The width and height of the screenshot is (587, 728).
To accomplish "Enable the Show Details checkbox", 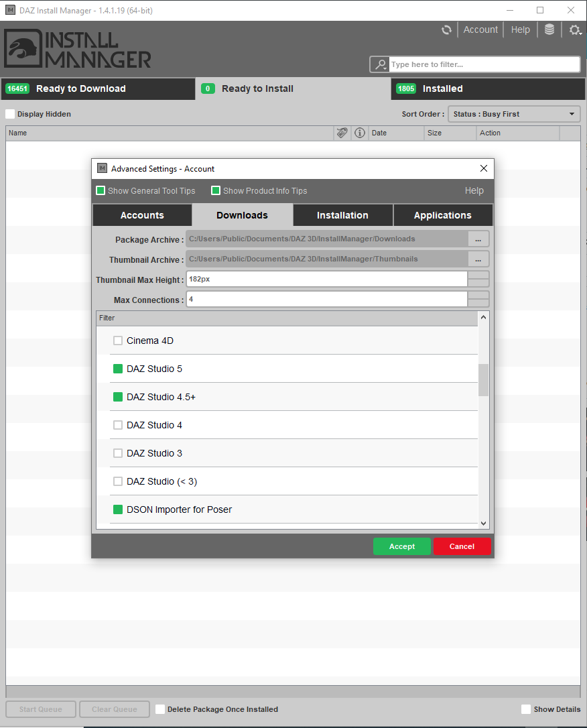I will click(x=526, y=709).
